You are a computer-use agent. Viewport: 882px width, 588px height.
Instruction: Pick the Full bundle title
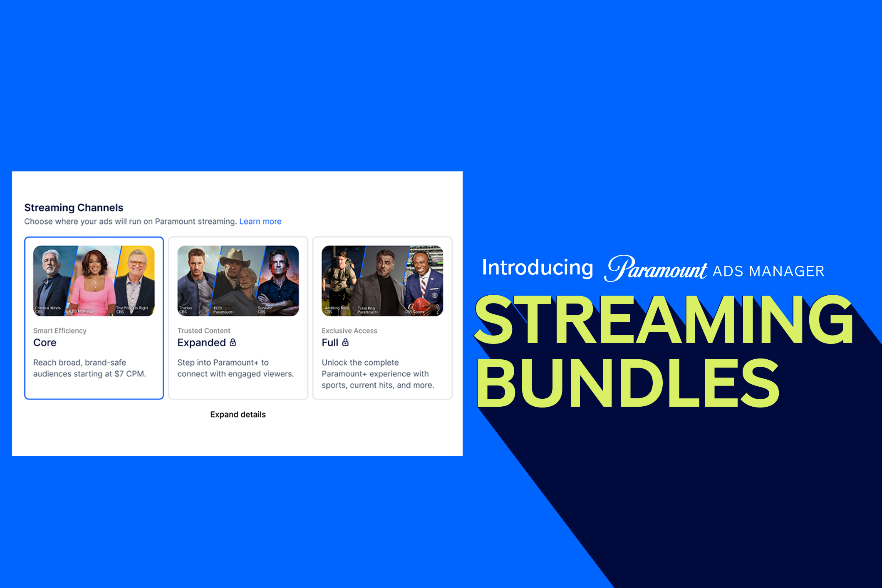point(330,343)
